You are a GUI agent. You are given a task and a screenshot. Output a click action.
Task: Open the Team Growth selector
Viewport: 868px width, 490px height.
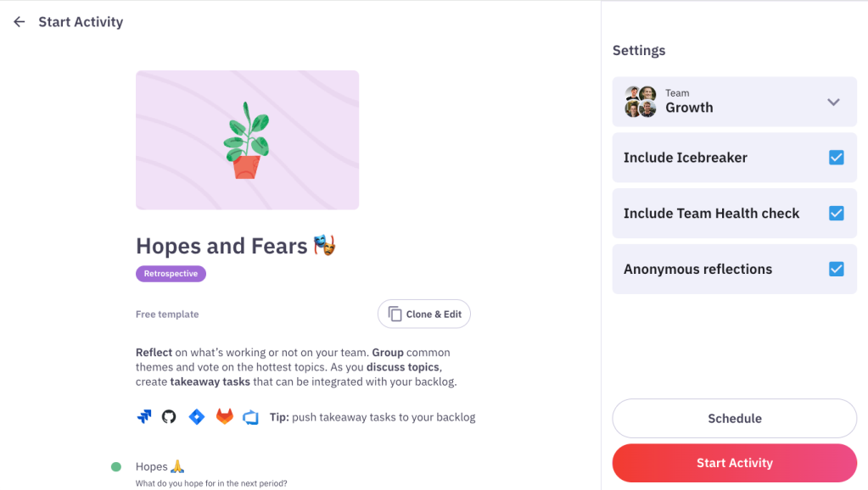(x=734, y=102)
